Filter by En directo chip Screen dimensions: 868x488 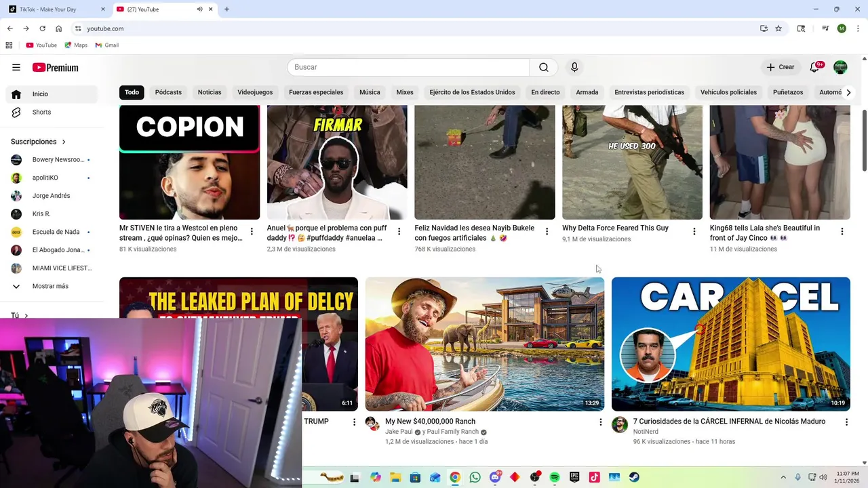(545, 92)
